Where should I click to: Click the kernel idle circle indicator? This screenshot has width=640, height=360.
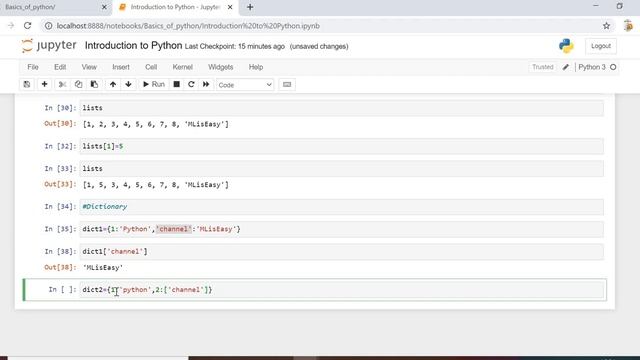pos(613,67)
